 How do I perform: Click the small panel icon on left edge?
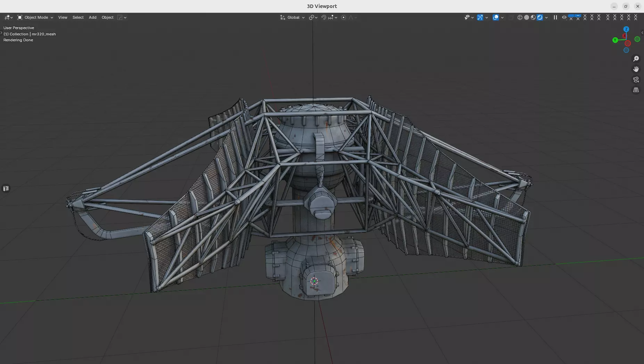tap(6, 189)
